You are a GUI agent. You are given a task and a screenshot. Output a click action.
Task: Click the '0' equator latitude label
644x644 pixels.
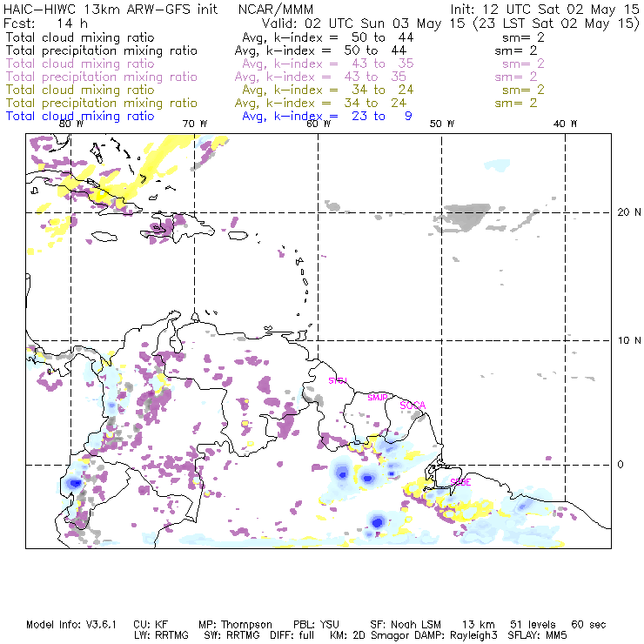pos(621,465)
